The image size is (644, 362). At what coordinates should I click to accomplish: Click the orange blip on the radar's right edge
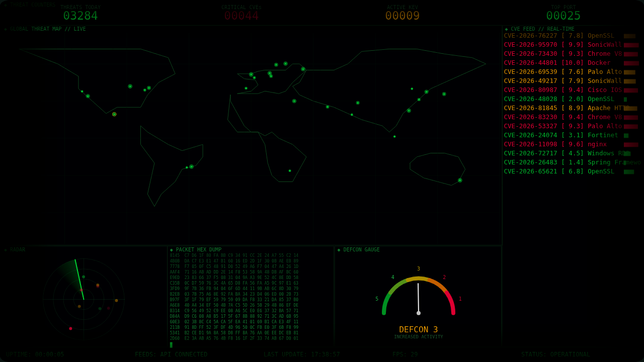(116, 301)
